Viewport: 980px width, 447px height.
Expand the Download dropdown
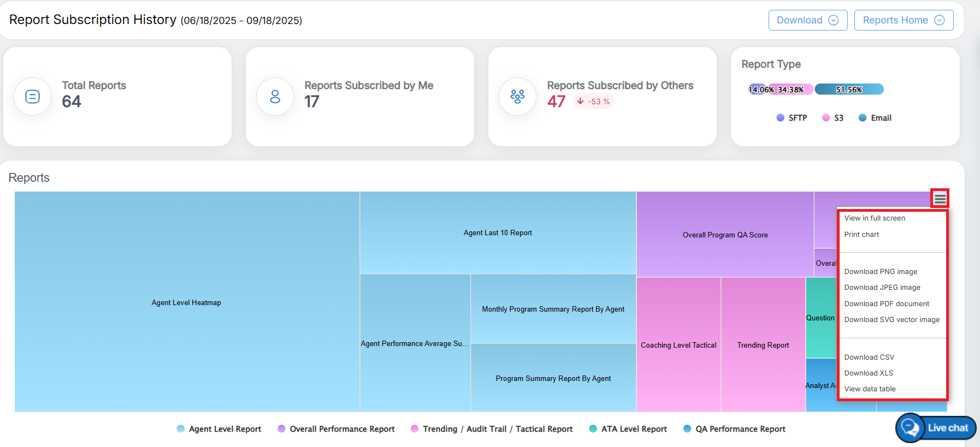pyautogui.click(x=807, y=20)
